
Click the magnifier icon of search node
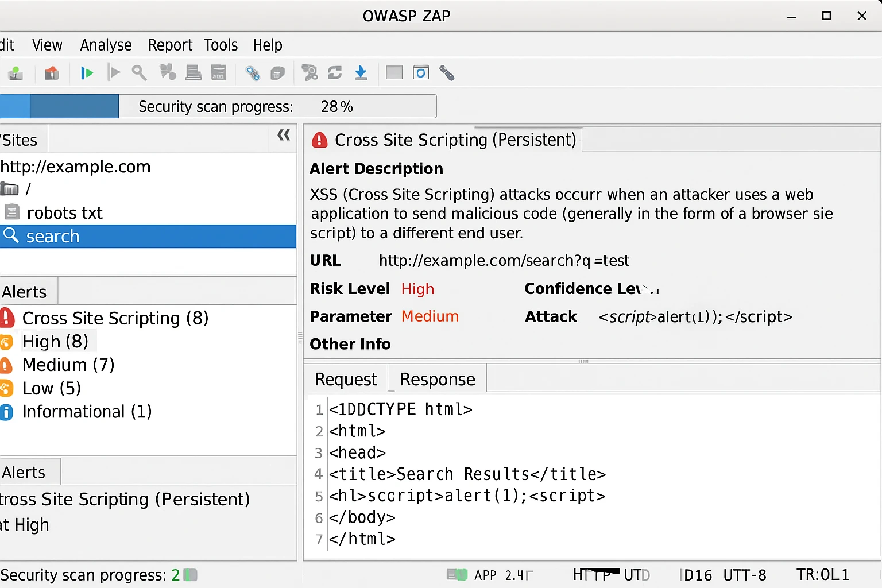click(11, 235)
